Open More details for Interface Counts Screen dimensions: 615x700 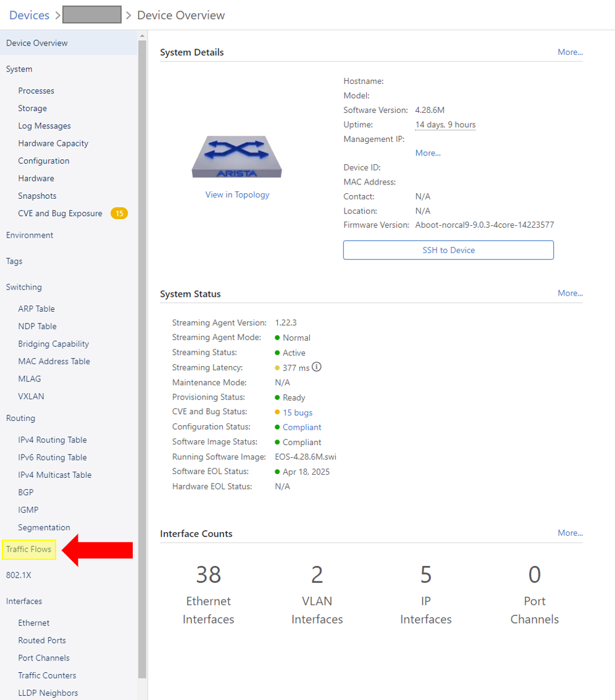pos(569,533)
